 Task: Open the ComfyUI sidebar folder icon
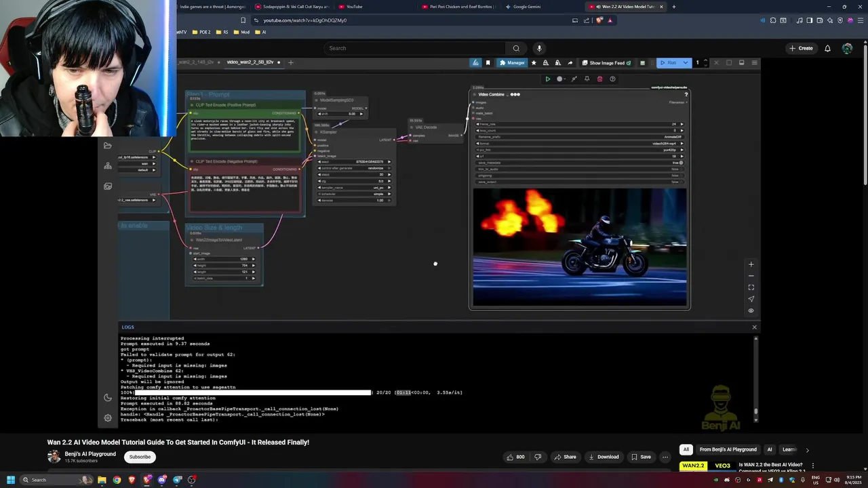tap(108, 146)
